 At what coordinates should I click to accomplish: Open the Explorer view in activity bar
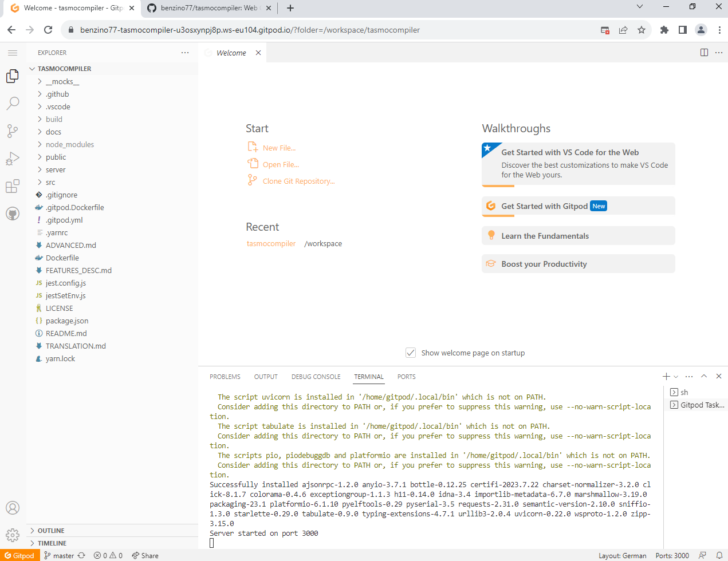click(13, 76)
